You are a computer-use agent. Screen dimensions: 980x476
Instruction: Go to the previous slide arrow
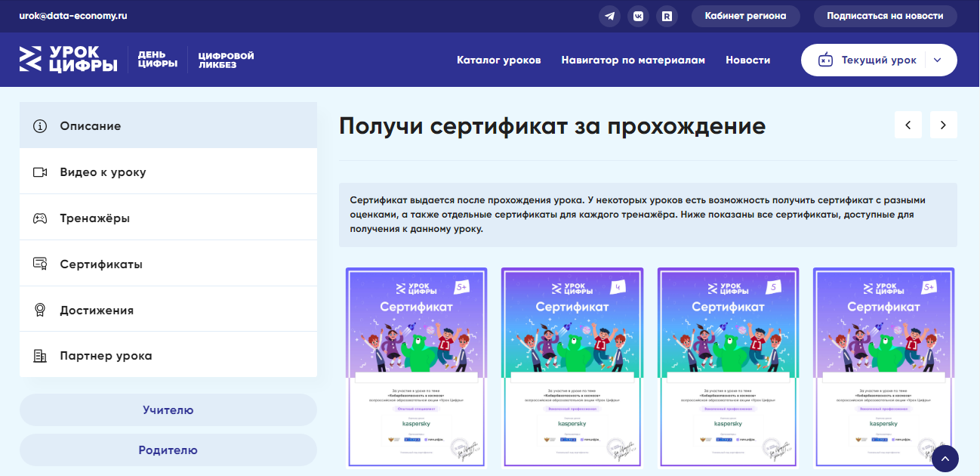click(x=908, y=125)
